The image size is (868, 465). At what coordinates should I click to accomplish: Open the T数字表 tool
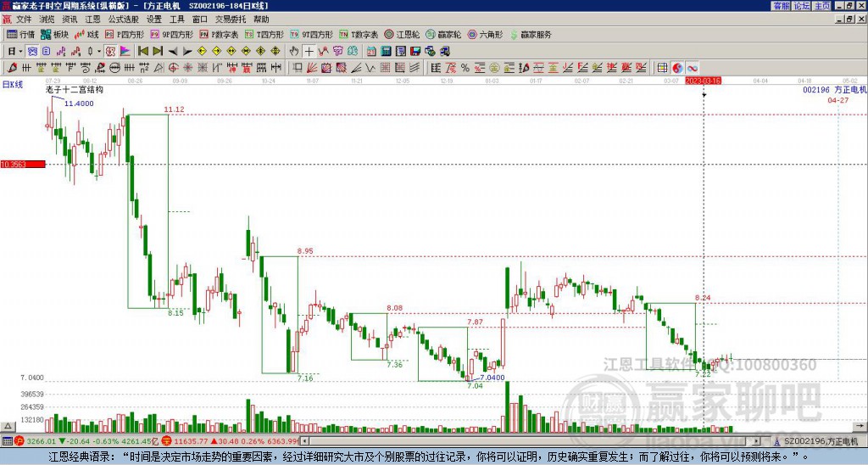click(x=359, y=34)
